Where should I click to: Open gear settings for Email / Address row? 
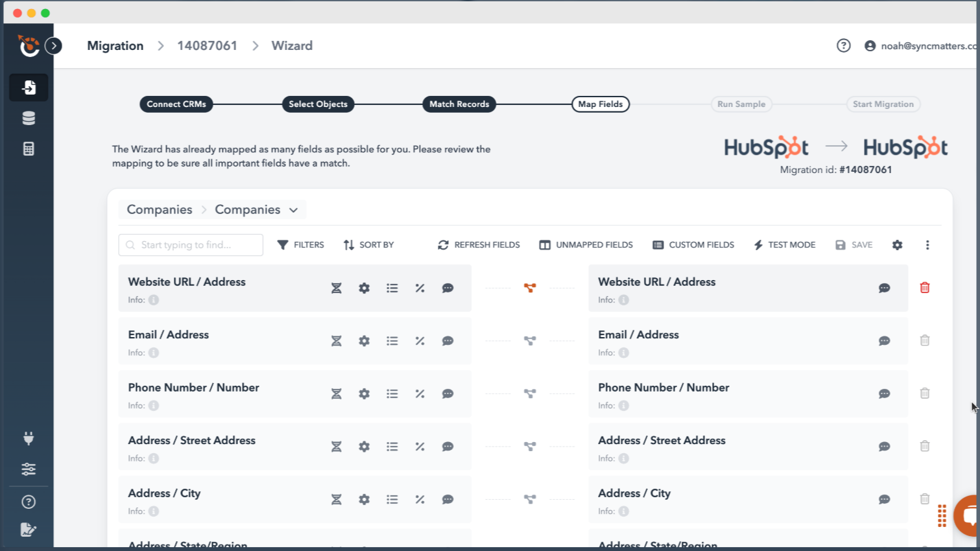click(364, 341)
